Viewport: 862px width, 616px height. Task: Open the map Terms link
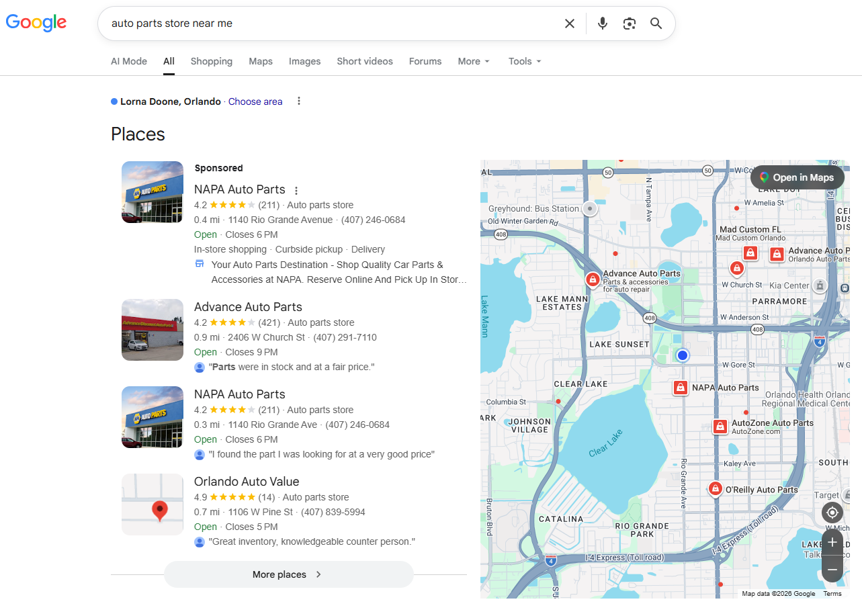832,594
